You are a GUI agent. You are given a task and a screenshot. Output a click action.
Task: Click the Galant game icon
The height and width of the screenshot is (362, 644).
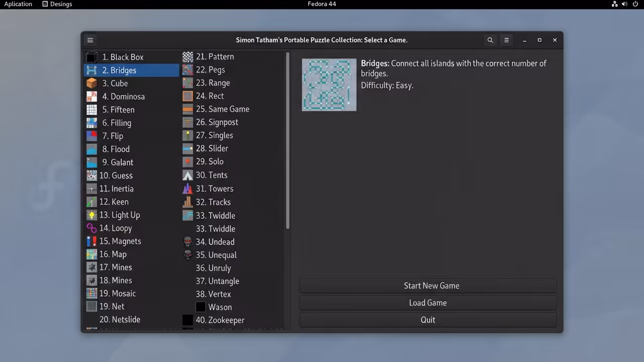92,162
